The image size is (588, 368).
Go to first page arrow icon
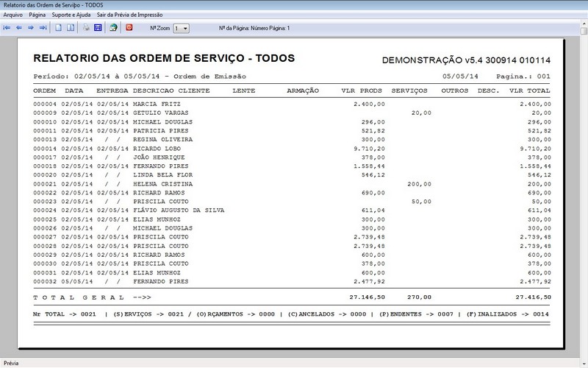(7, 28)
